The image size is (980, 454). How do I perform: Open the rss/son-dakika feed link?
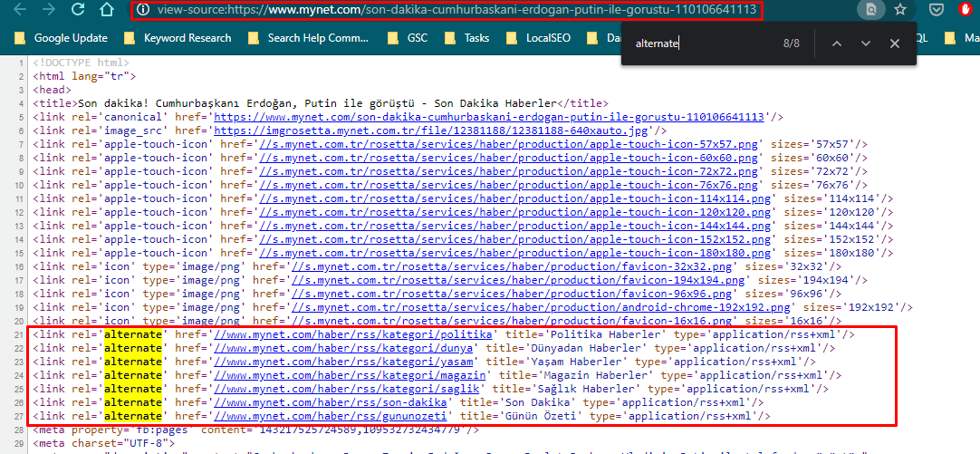[331, 402]
